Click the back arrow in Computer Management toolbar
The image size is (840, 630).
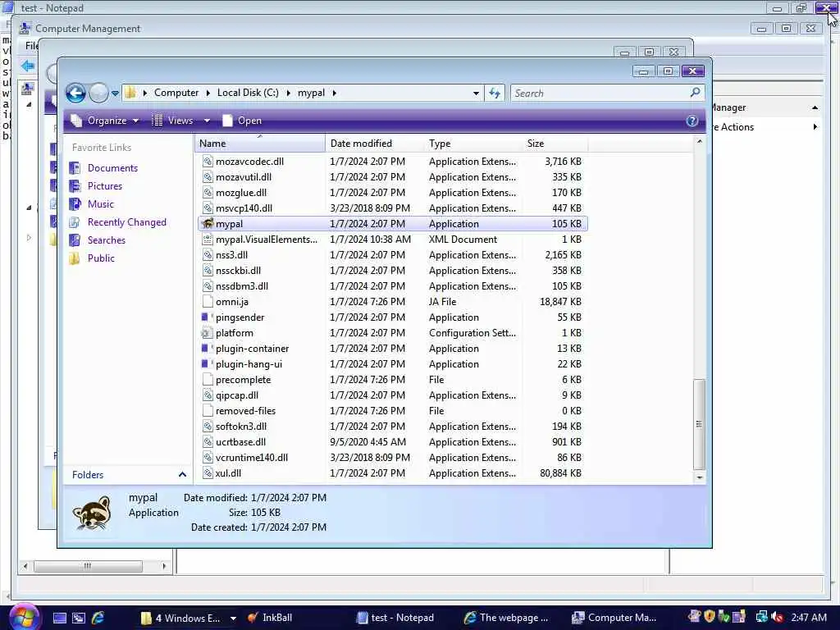28,66
